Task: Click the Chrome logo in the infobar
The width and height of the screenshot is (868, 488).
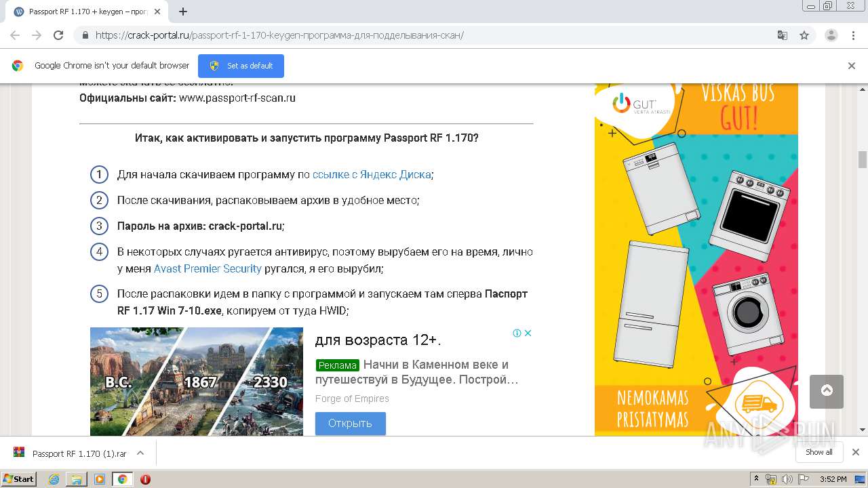Action: pyautogui.click(x=18, y=66)
